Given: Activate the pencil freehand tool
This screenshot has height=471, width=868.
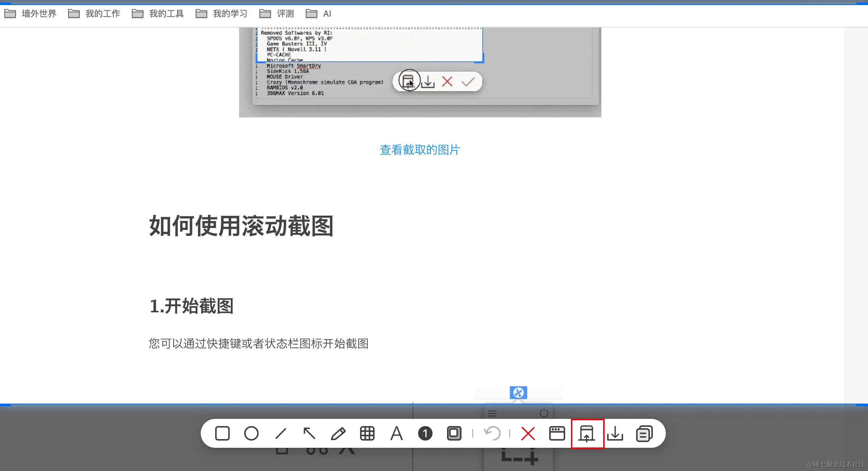Looking at the screenshot, I should click(x=338, y=433).
